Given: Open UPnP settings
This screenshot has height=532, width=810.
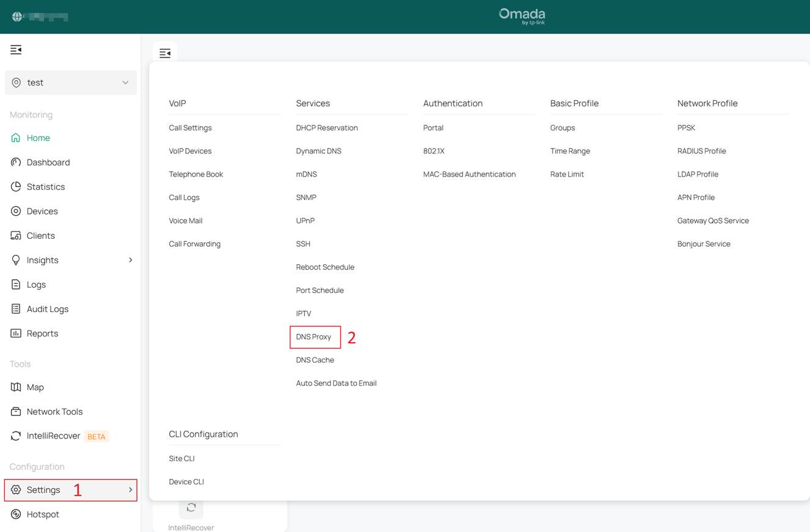Looking at the screenshot, I should click(x=305, y=220).
